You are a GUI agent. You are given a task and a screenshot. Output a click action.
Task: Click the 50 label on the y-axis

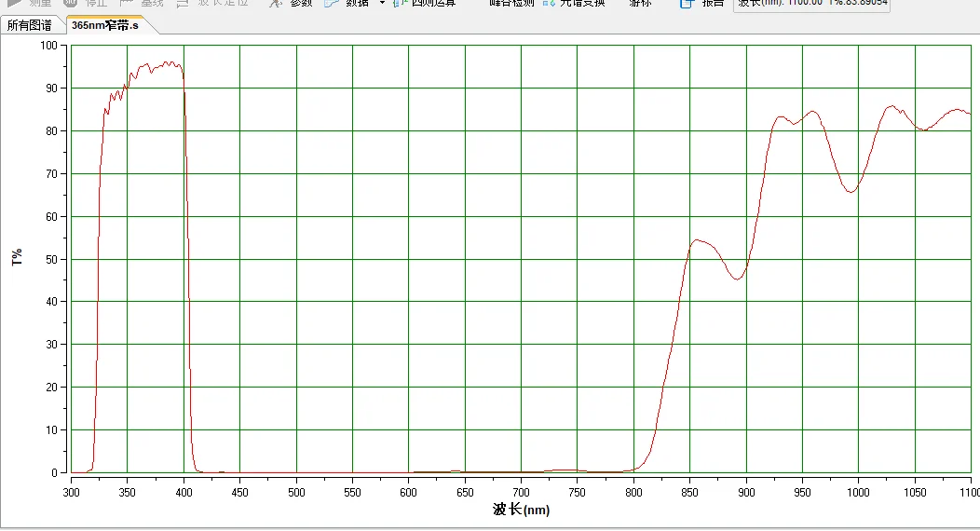(x=52, y=259)
